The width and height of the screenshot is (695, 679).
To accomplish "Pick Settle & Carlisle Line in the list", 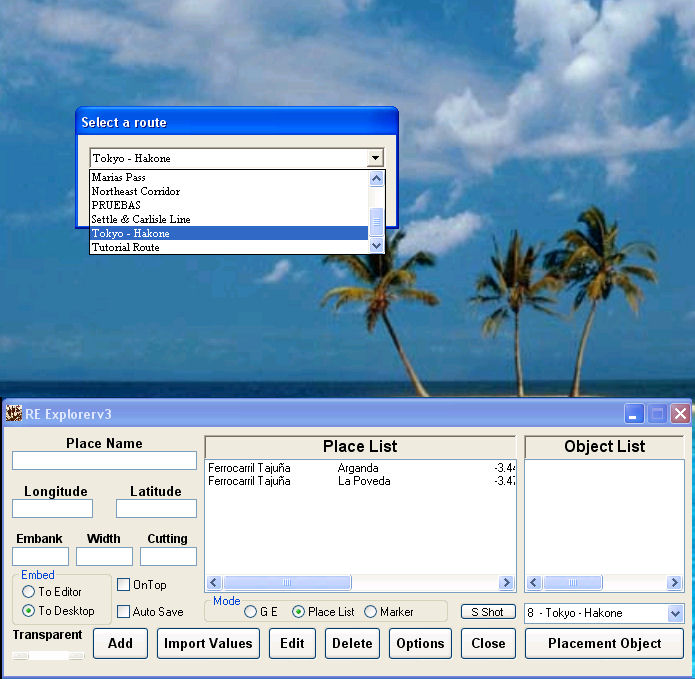I will (x=141, y=219).
